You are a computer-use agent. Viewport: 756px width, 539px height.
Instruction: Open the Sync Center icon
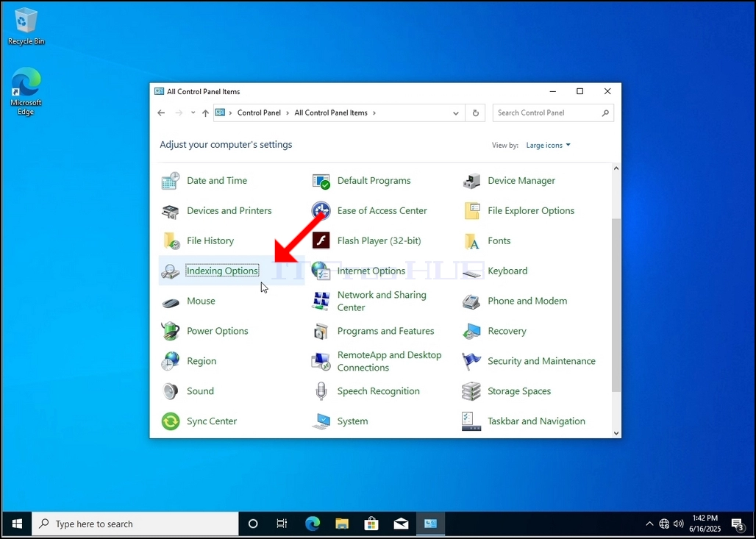click(x=171, y=421)
